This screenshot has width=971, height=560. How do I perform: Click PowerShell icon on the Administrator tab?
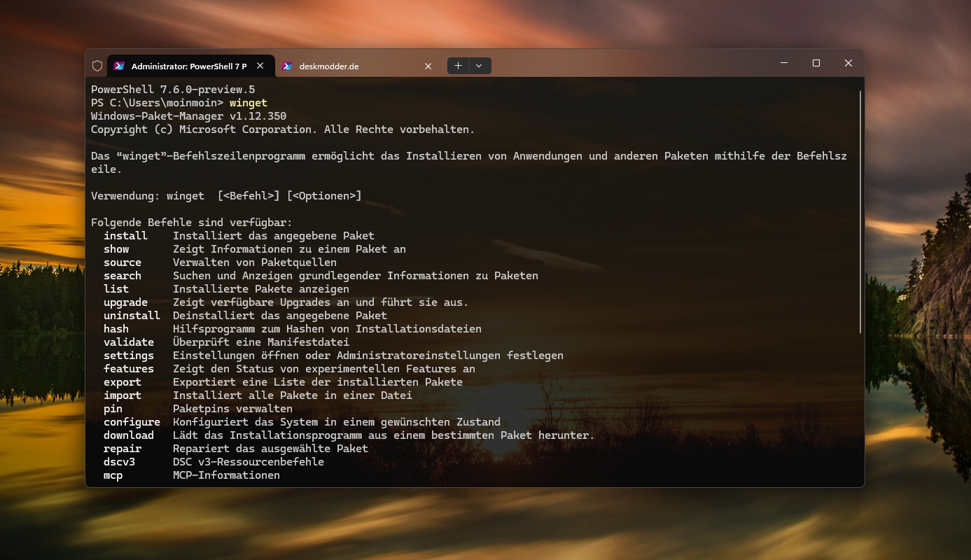tap(120, 66)
